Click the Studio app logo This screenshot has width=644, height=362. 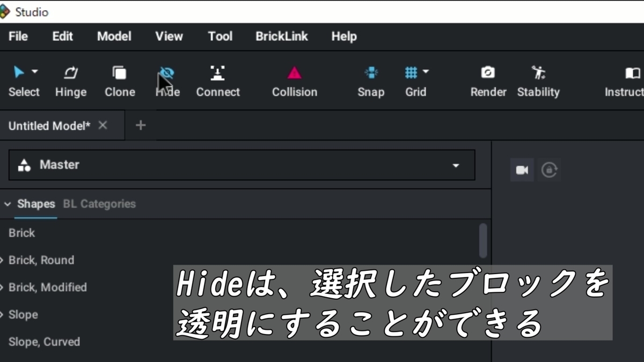coord(4,11)
